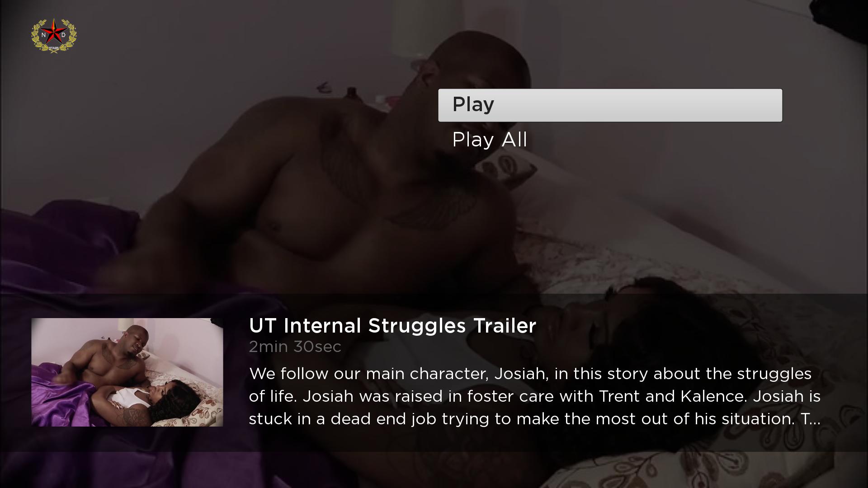Click the empty right side of the Play bar
The height and width of the screenshot is (488, 868).
[x=678, y=105]
